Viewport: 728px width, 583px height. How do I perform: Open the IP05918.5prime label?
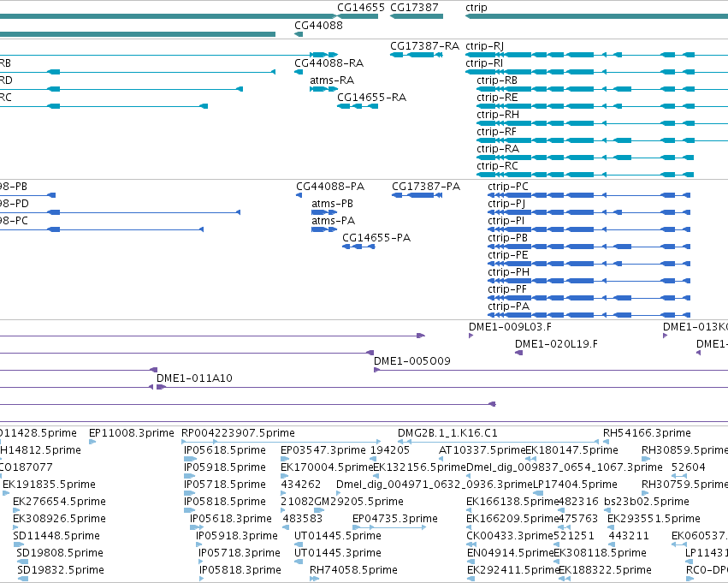(x=225, y=467)
